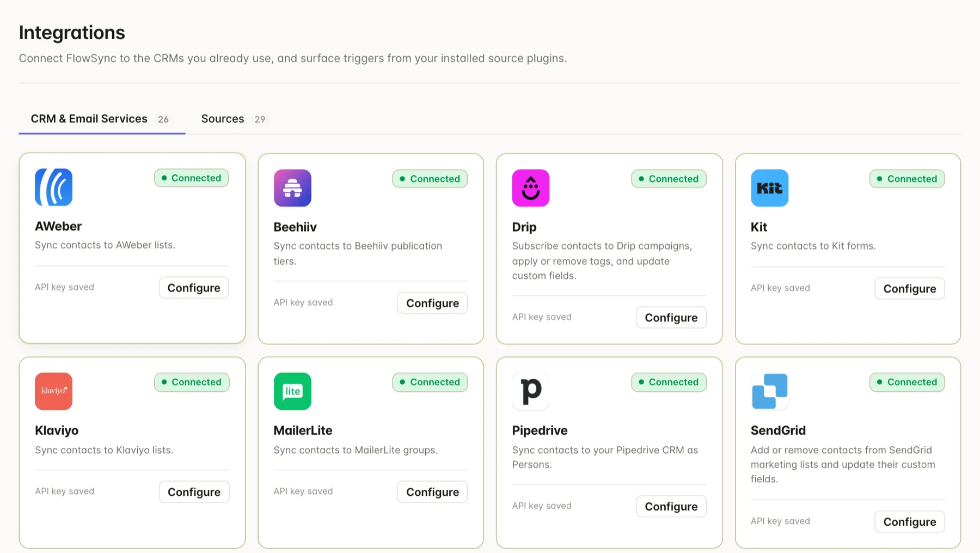The width and height of the screenshot is (980, 553).
Task: Click Kit's Connected status badge
Action: [907, 179]
